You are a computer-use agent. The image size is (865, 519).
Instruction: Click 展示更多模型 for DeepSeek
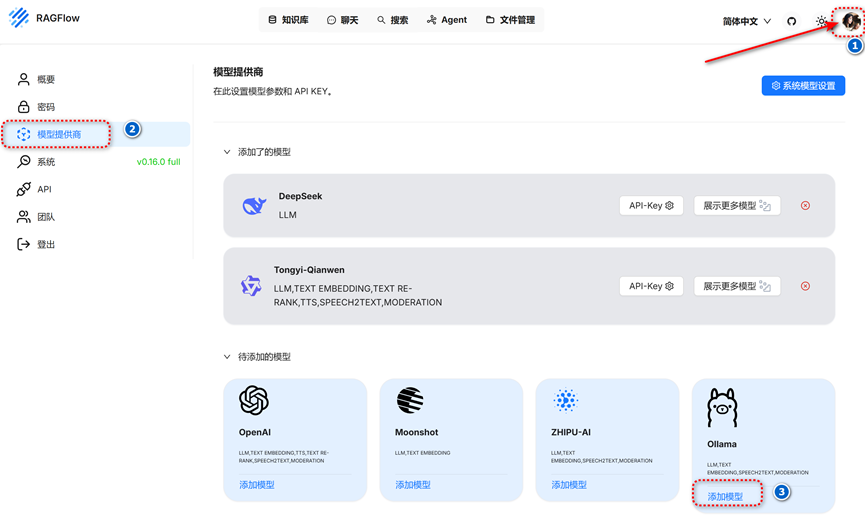(x=737, y=206)
